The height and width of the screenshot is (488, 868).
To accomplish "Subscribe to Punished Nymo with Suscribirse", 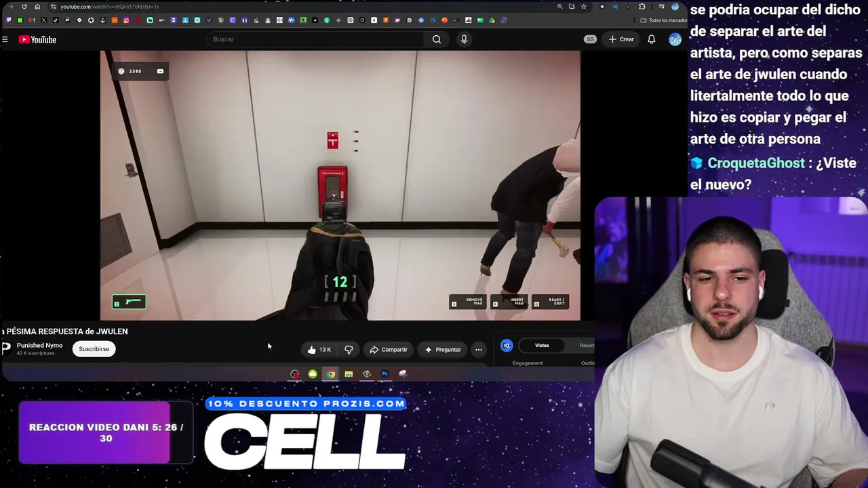I will [x=94, y=349].
